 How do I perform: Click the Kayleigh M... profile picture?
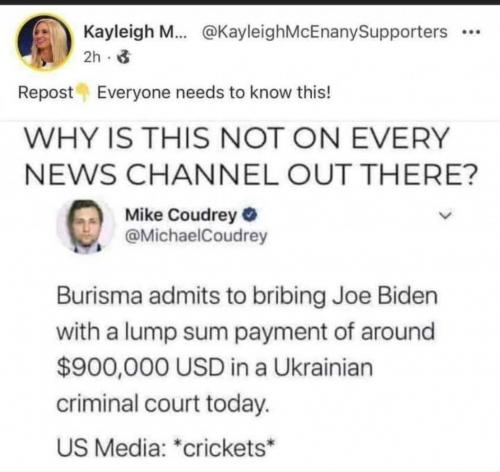[x=44, y=43]
